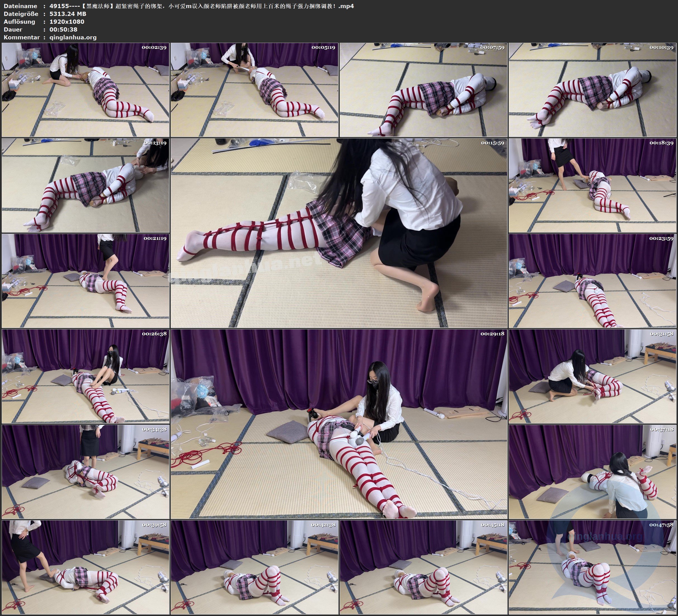
Task: Select the 00:07:59 thumbnail
Action: (x=423, y=90)
